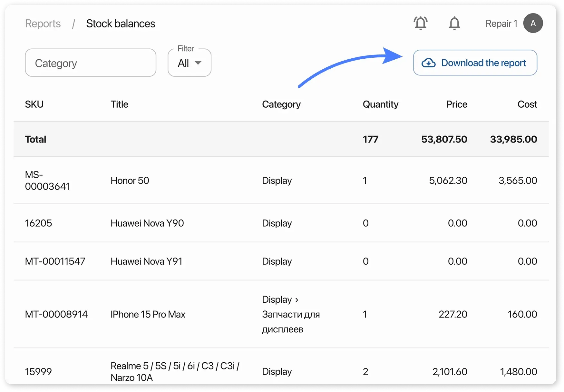This screenshot has height=392, width=564.
Task: Click the Category column header
Action: click(x=281, y=104)
